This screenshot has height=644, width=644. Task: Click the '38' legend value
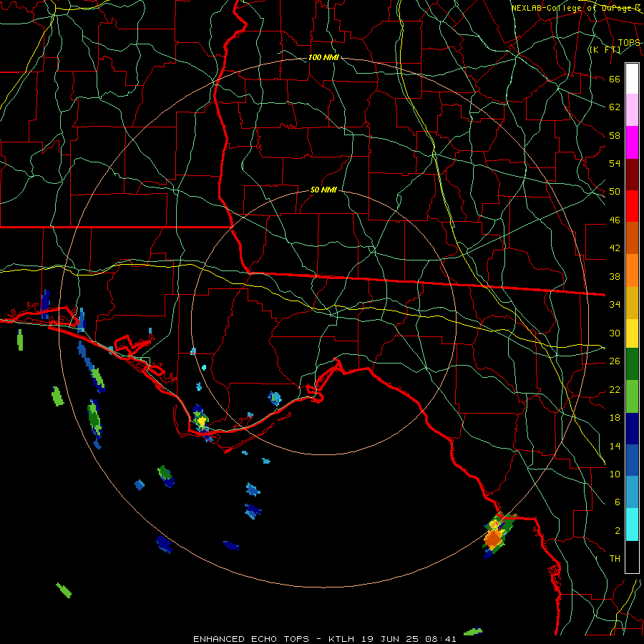point(615,277)
